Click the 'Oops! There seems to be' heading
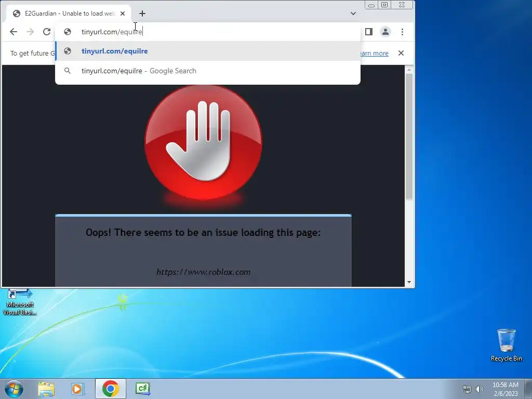Viewport: 532px width, 399px height. coord(203,232)
